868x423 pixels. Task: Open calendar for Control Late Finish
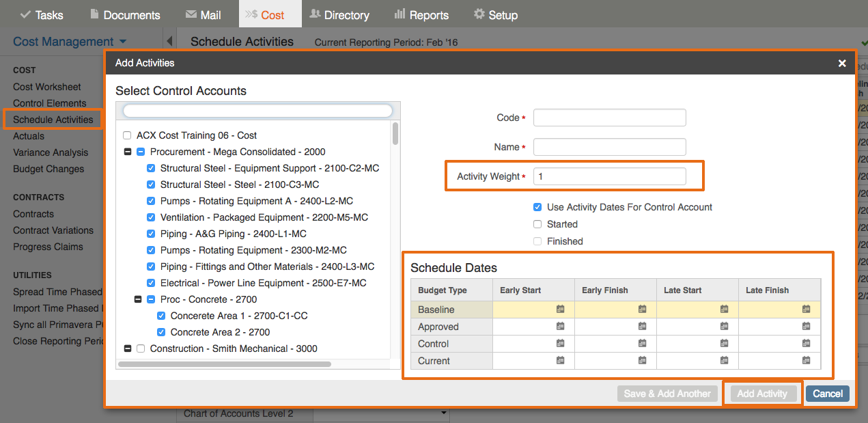(807, 344)
